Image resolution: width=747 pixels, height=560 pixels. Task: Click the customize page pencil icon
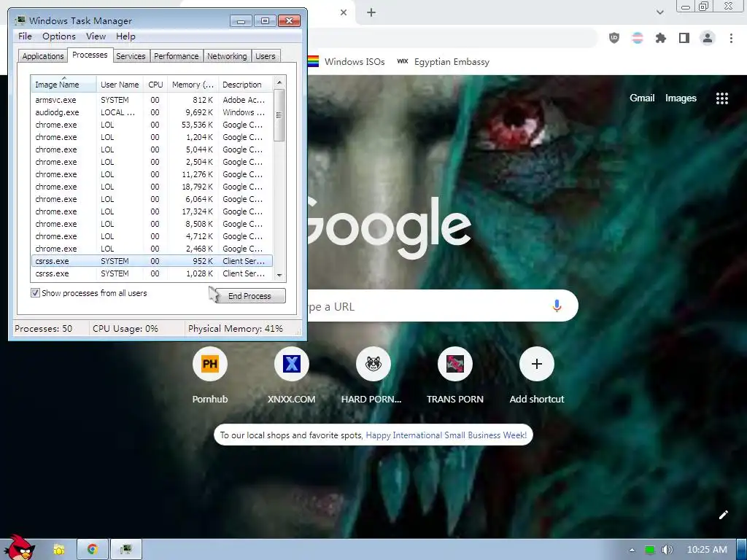click(723, 514)
